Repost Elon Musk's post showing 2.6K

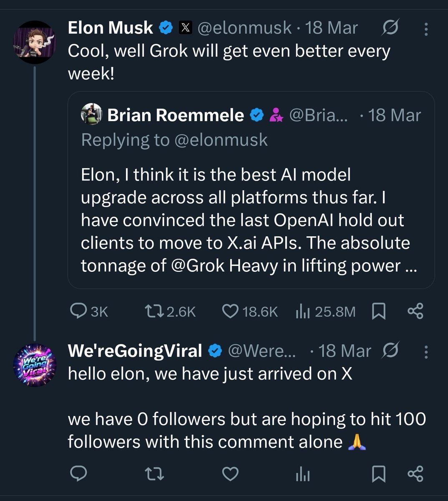tap(170, 311)
